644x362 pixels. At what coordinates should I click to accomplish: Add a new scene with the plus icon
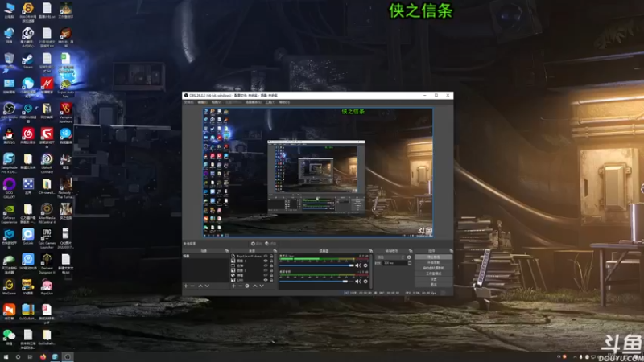186,286
